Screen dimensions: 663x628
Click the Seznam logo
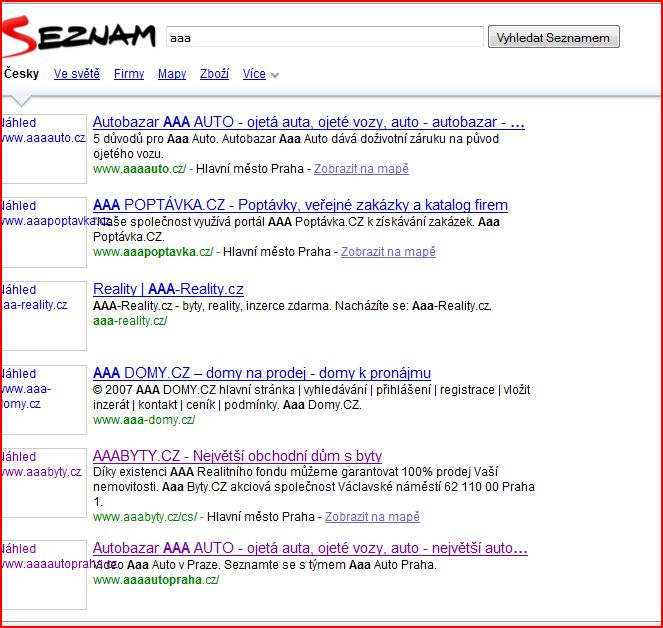pos(79,36)
